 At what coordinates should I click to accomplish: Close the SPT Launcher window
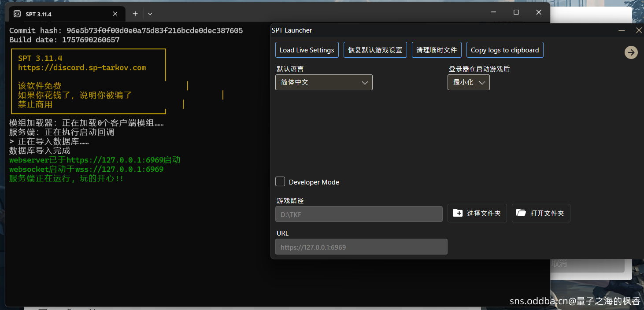[x=639, y=30]
